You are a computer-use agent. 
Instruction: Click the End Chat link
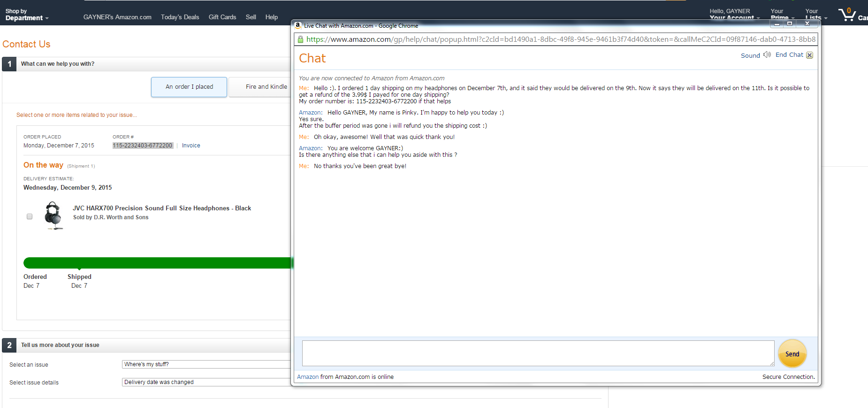pyautogui.click(x=789, y=55)
